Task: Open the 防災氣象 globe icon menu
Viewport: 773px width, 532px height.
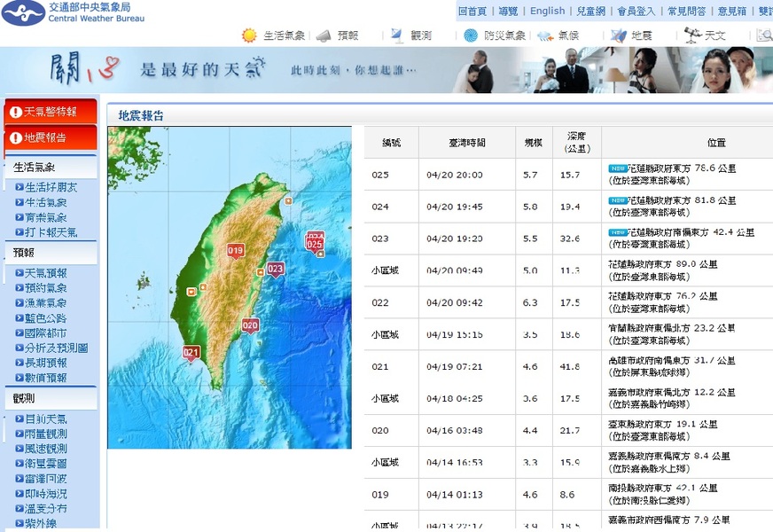Action: click(471, 35)
